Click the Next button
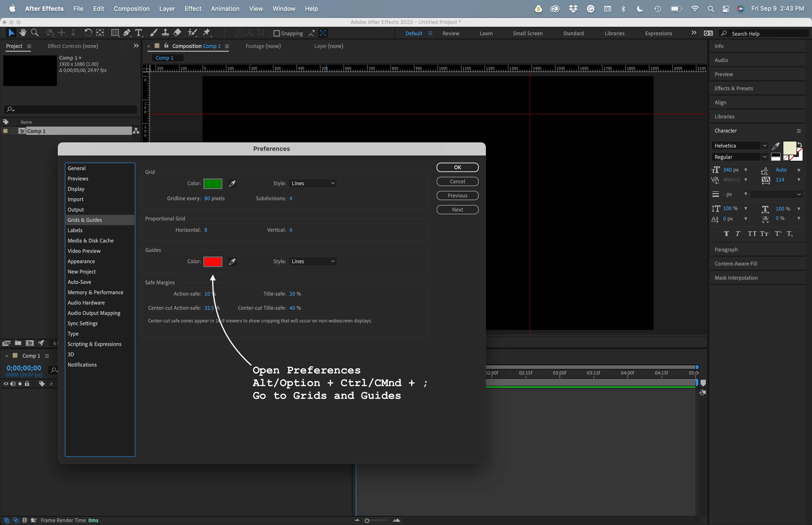The image size is (812, 525). (457, 210)
